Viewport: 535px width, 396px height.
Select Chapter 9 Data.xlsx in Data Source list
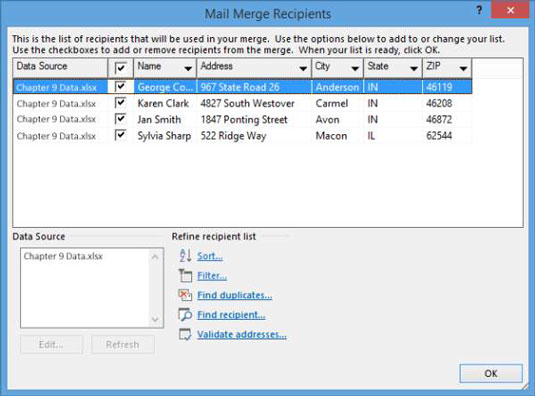tap(63, 256)
